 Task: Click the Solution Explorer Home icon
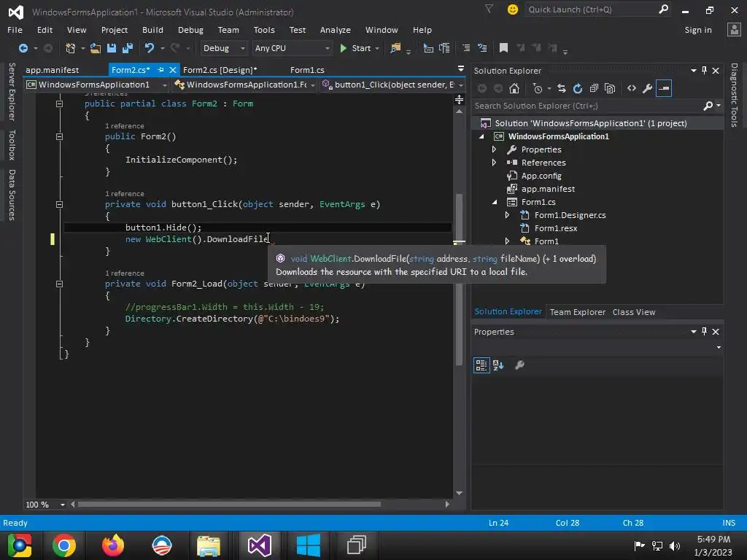(x=514, y=88)
